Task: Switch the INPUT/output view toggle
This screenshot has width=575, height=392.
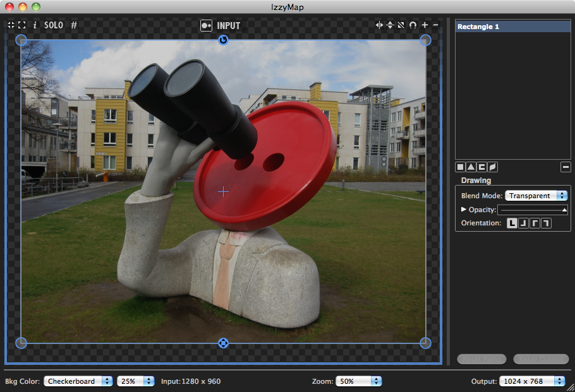Action: point(206,26)
